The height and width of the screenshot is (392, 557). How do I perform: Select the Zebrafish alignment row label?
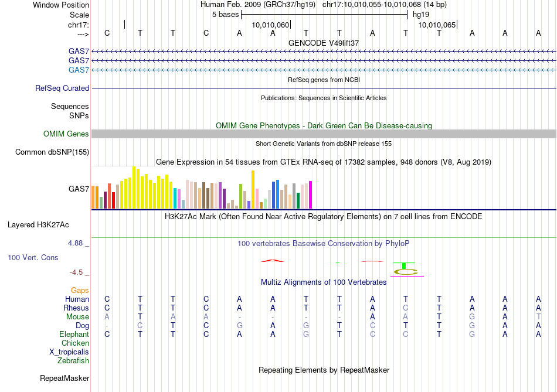[73, 361]
